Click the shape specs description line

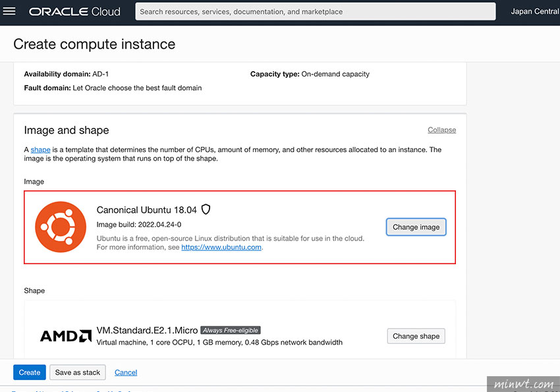click(x=219, y=343)
